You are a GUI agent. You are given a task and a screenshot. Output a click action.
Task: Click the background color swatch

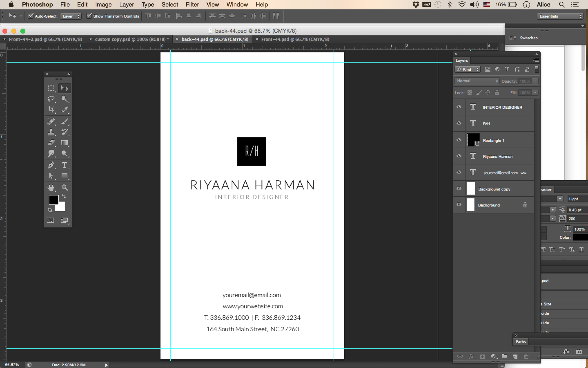click(62, 208)
